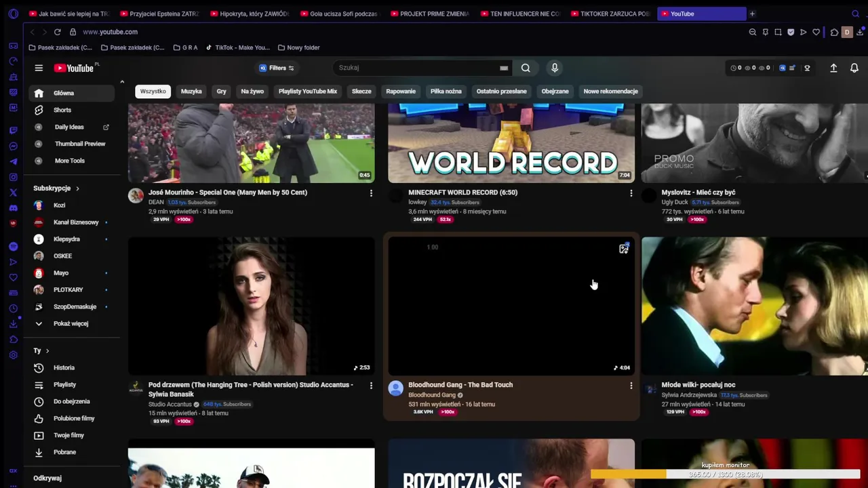Start voice search with microphone

(x=555, y=68)
